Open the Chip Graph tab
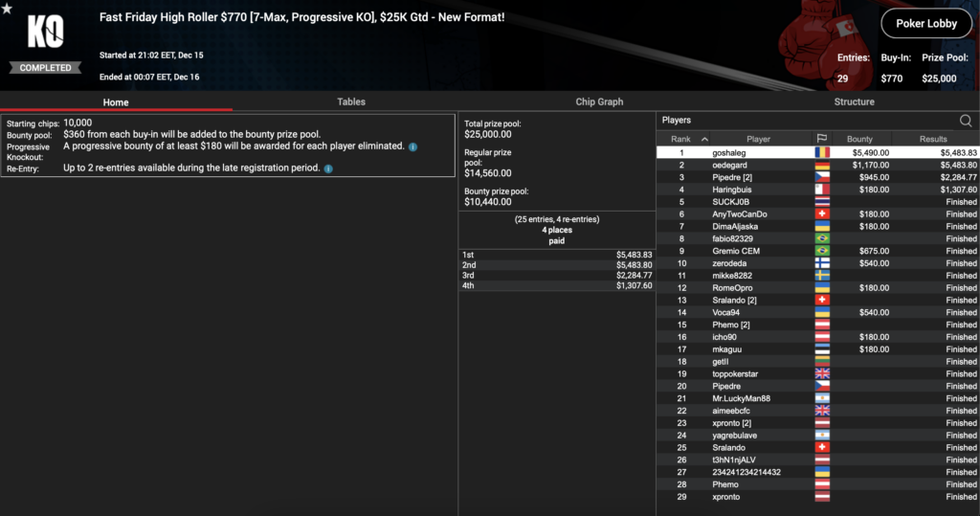The height and width of the screenshot is (516, 980). pos(599,101)
